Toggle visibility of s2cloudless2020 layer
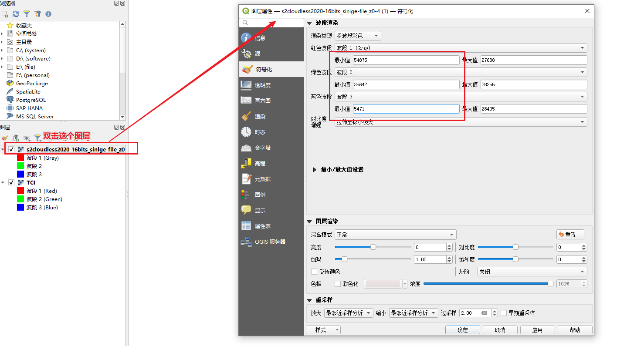 pos(11,149)
